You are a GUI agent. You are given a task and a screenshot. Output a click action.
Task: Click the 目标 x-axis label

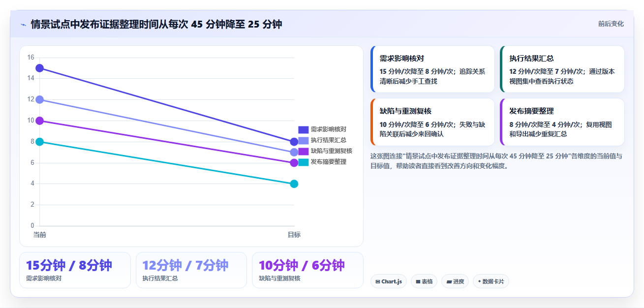click(x=294, y=235)
